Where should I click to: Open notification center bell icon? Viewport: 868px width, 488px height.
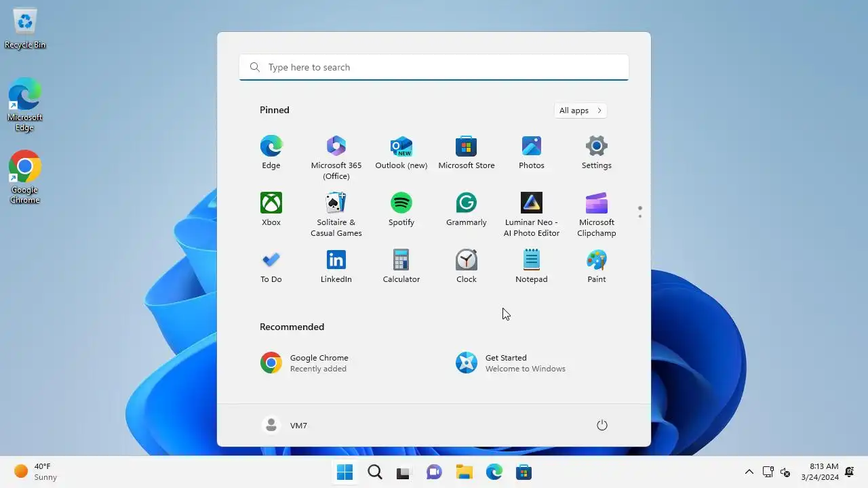coord(849,472)
